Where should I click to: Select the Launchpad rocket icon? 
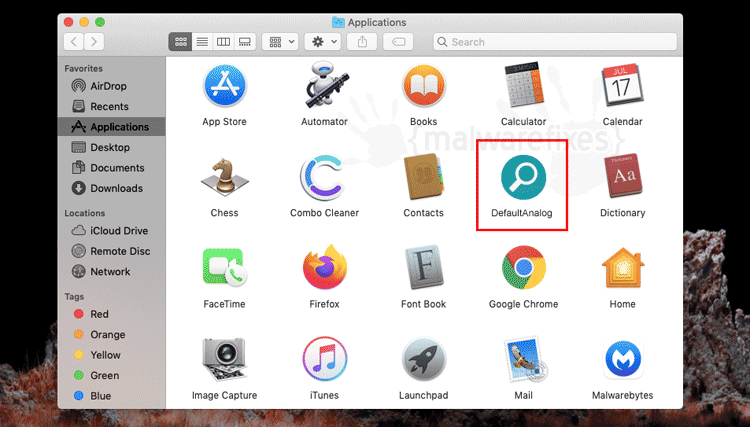[x=424, y=359]
